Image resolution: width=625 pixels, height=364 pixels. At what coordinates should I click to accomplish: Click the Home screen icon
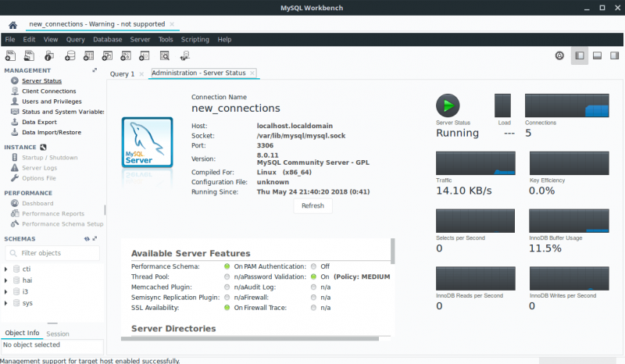(x=12, y=25)
